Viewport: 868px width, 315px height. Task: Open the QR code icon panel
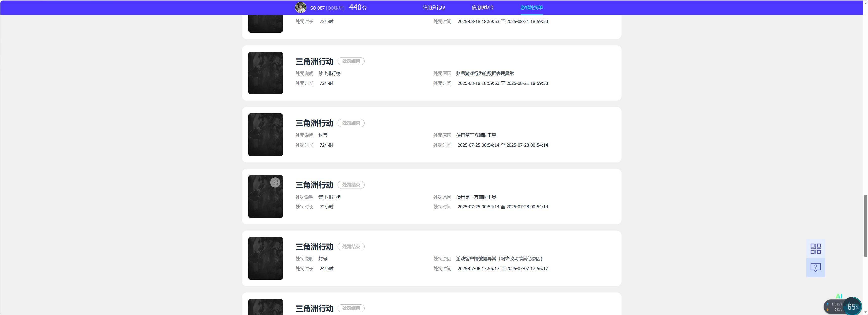click(x=815, y=249)
